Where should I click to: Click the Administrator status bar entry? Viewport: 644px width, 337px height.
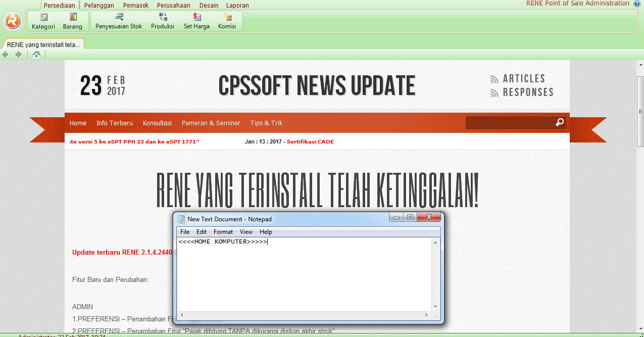[x=62, y=335]
